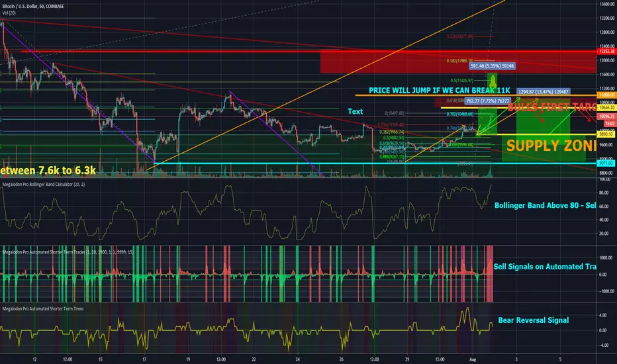Screen dimensions: 617x364
Task: Click the 9600.00 price axis value
Action: click(607, 145)
